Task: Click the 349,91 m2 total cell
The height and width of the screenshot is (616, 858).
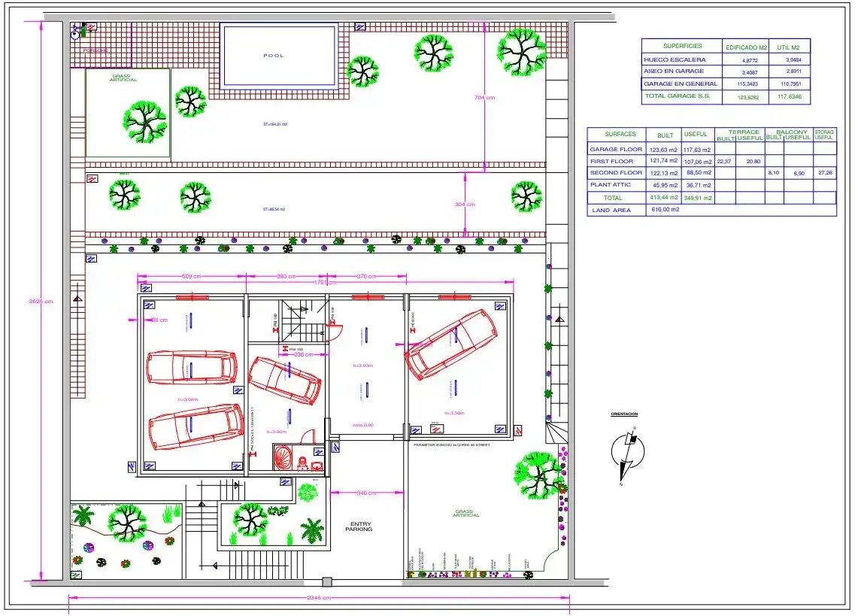Action: coord(698,198)
